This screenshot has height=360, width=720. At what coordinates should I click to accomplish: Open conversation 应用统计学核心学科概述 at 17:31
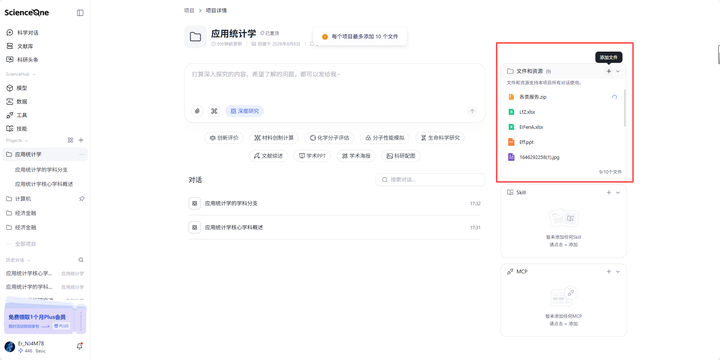[334, 227]
